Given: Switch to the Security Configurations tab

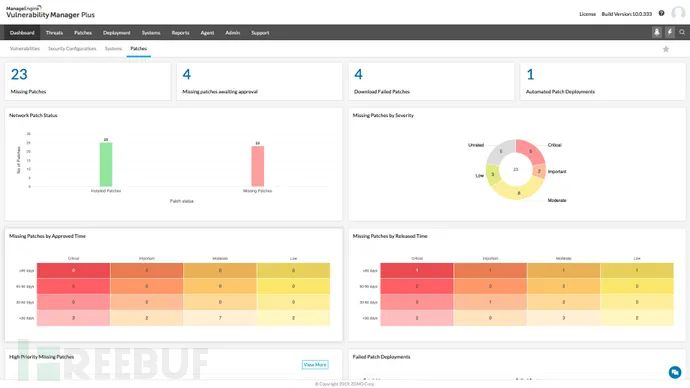Looking at the screenshot, I should [72, 48].
